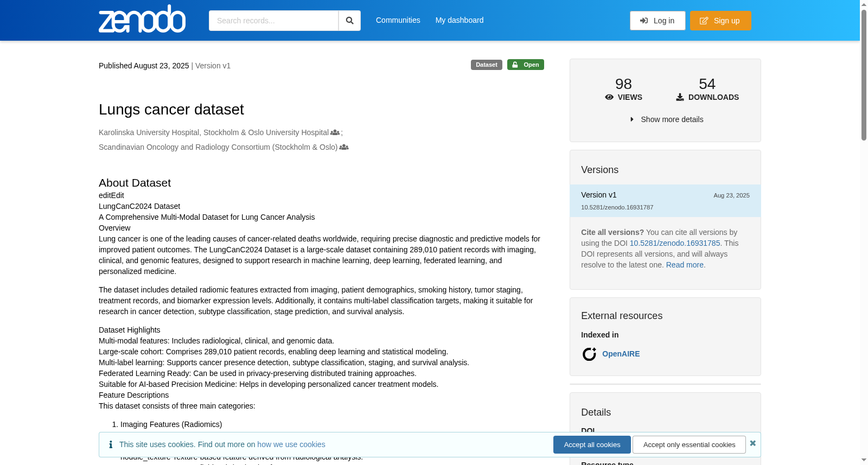The image size is (868, 465).
Task: Accept only essential cookies
Action: tap(689, 444)
